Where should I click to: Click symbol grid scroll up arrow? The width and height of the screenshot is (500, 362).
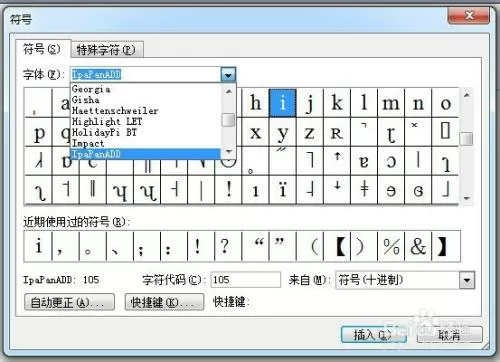(466, 95)
